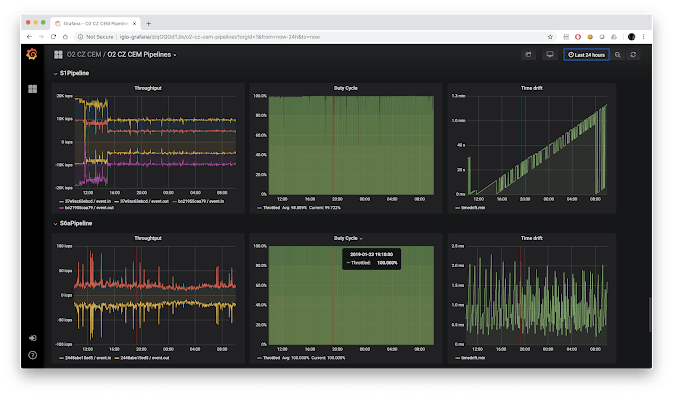The height and width of the screenshot is (396, 673).
Task: Open the Help icon in sidebar
Action: [x=33, y=355]
